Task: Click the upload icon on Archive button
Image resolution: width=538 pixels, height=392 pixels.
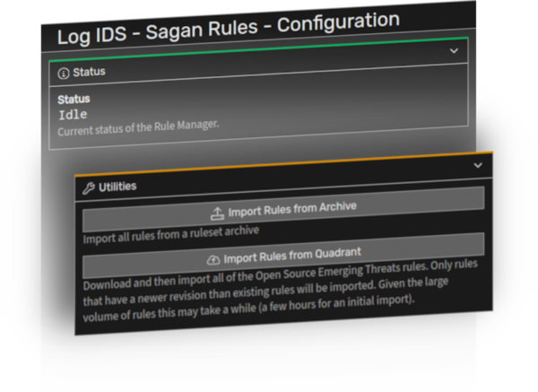Action: click(x=217, y=212)
